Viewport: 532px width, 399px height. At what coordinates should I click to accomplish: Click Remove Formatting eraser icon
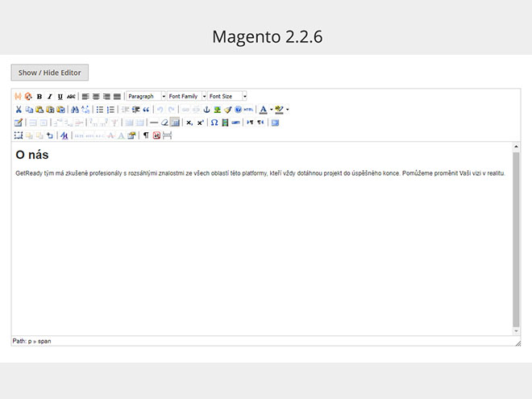coord(164,123)
